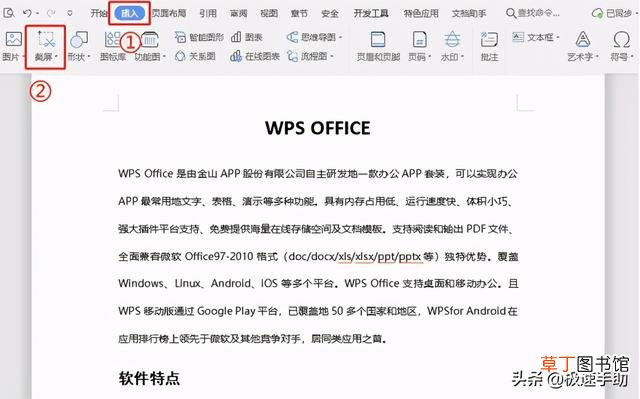This screenshot has width=640, height=399.
Task: Open the 文档助手 tab
Action: 469,13
